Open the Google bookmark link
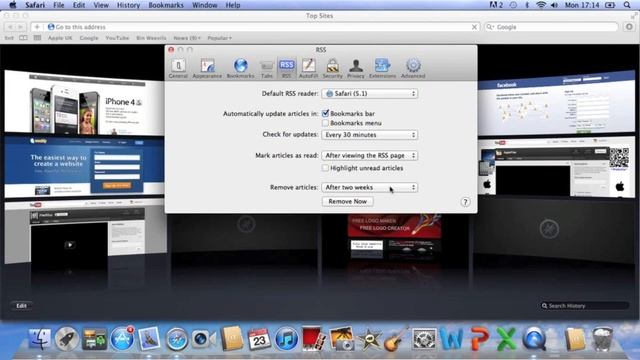This screenshot has width=640, height=360. click(89, 38)
